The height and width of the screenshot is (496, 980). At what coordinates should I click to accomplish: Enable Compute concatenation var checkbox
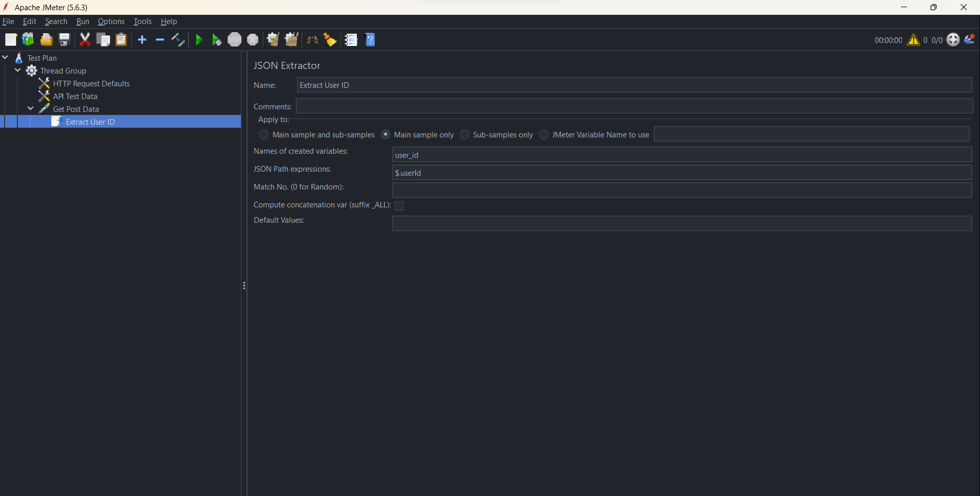[x=399, y=206]
